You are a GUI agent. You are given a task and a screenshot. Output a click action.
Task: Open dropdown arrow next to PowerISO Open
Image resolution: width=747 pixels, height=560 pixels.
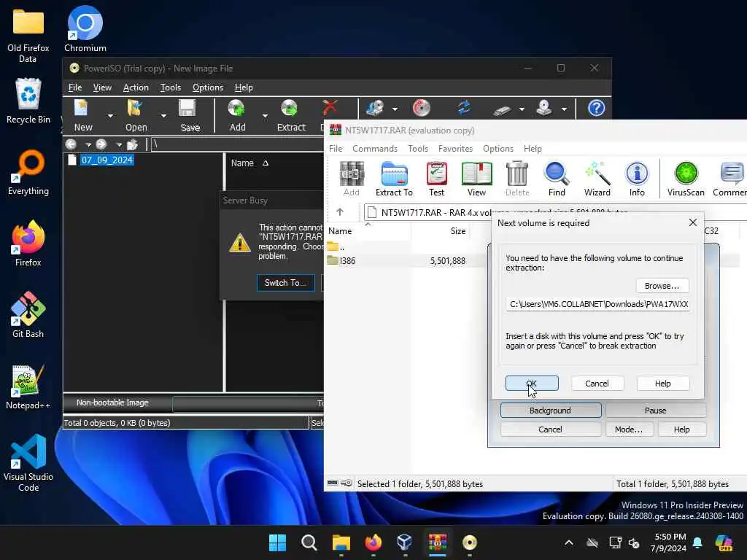[x=163, y=116]
